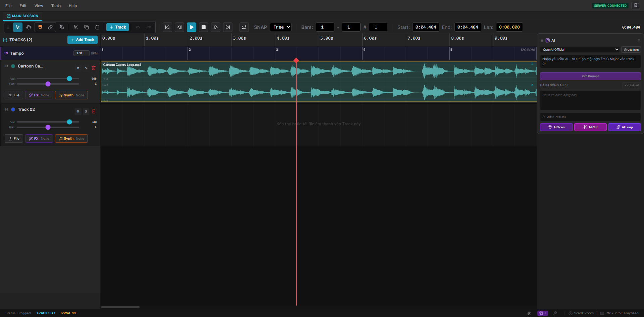
Task: Run the AI Cut quick action
Action: (590, 127)
